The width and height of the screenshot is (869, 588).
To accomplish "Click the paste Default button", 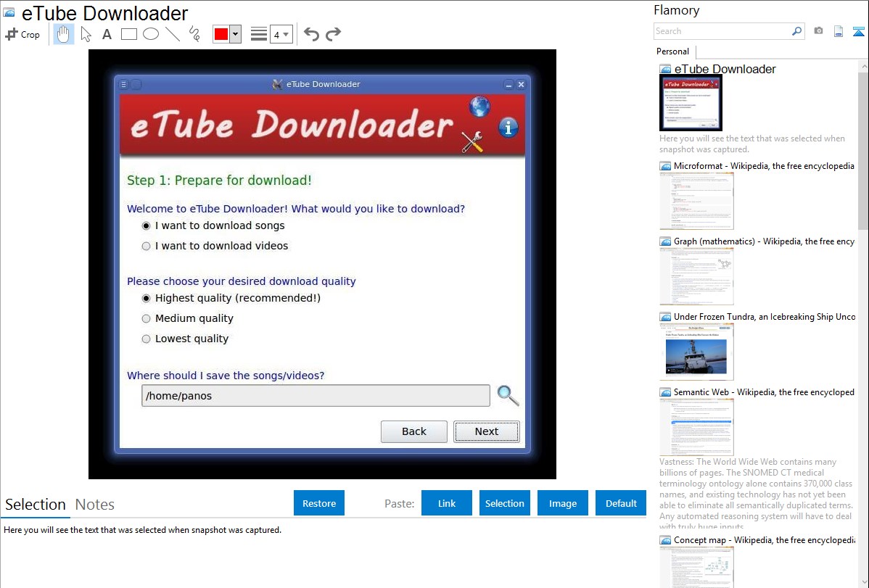I will point(621,503).
